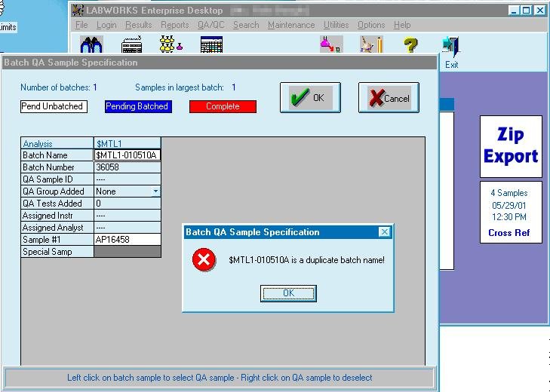The image size is (550, 392).
Task: Open the Reports menu
Action: pyautogui.click(x=175, y=25)
